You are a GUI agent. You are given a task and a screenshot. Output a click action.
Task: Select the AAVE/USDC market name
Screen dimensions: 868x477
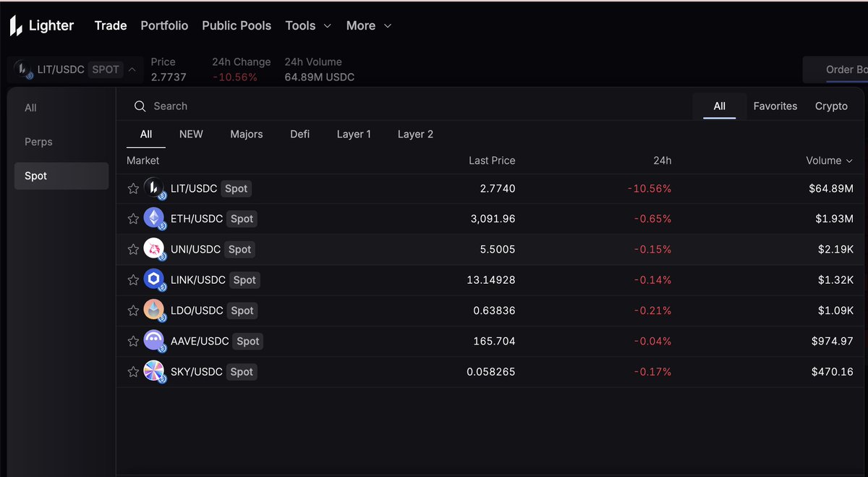point(200,341)
